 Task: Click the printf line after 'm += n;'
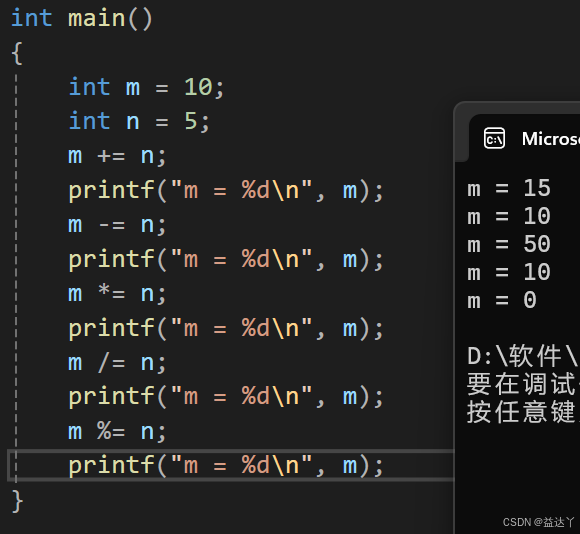pyautogui.click(x=226, y=191)
